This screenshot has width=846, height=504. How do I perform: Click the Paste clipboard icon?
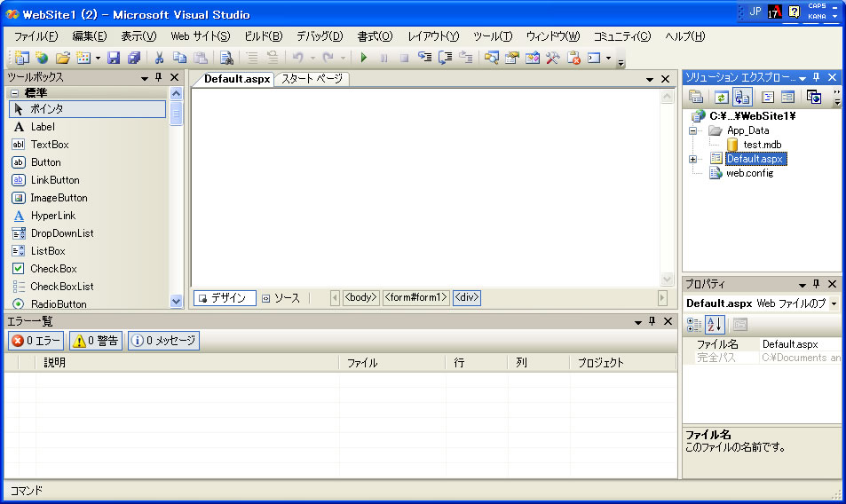(x=200, y=57)
